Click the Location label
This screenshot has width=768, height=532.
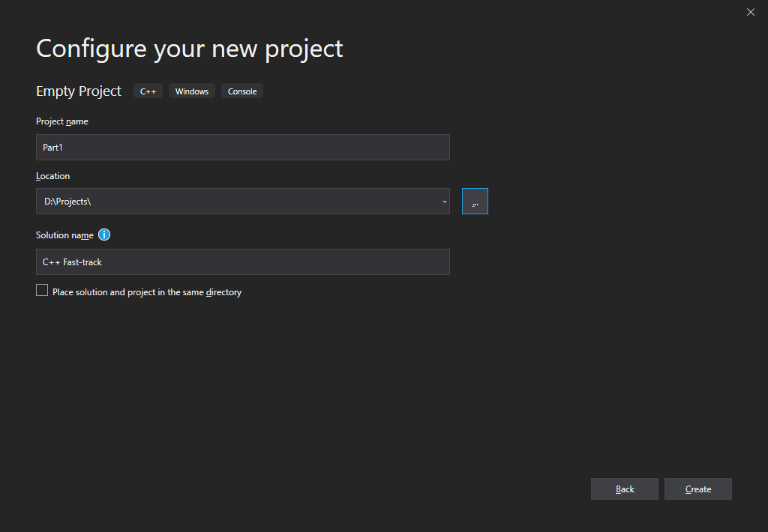[x=53, y=176]
